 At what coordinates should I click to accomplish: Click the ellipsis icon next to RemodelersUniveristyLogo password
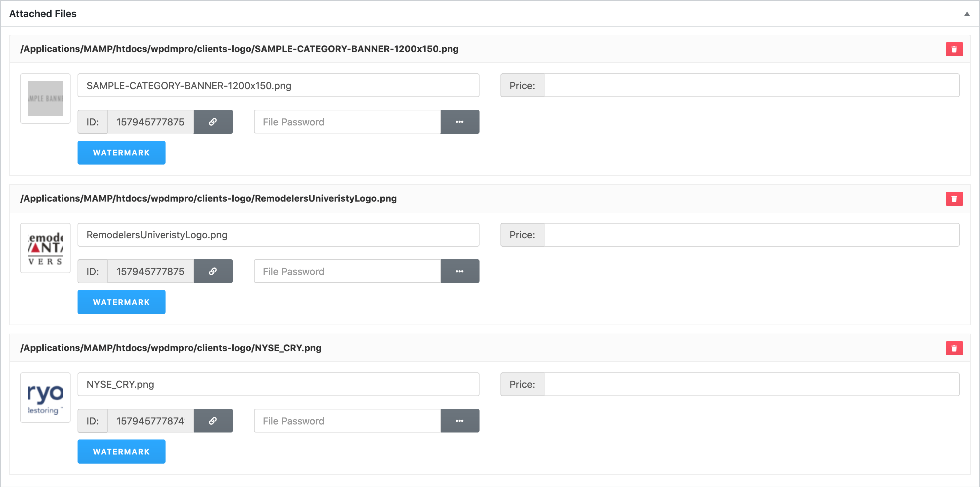click(460, 271)
